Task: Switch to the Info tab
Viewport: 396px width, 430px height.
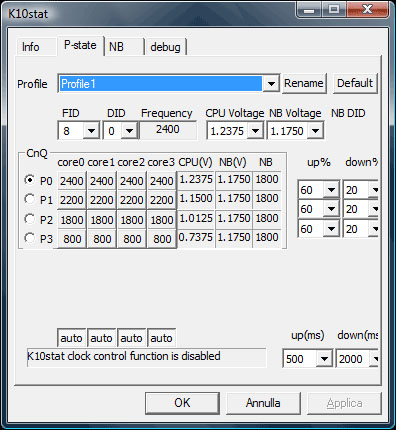Action: point(36,47)
